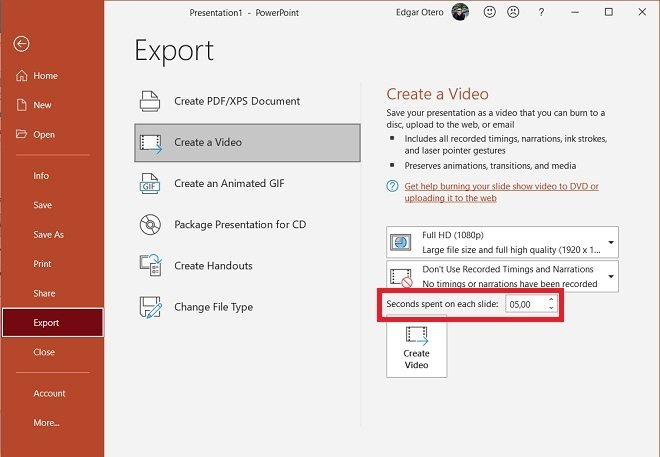Select Save in the sidebar
The image size is (660, 457).
[43, 205]
